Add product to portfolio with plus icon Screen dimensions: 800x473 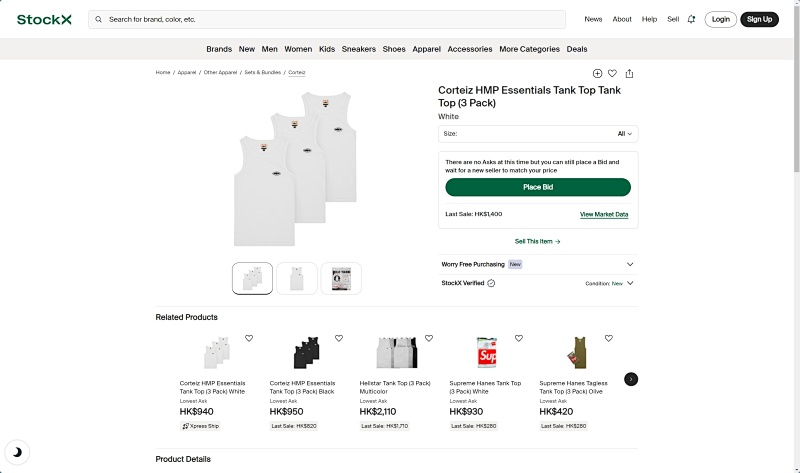pos(597,73)
